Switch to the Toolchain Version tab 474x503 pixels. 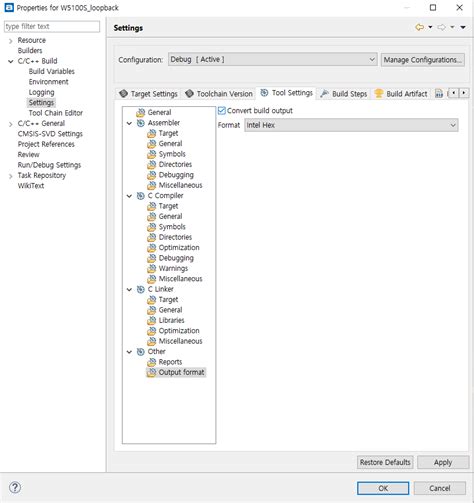pos(219,94)
